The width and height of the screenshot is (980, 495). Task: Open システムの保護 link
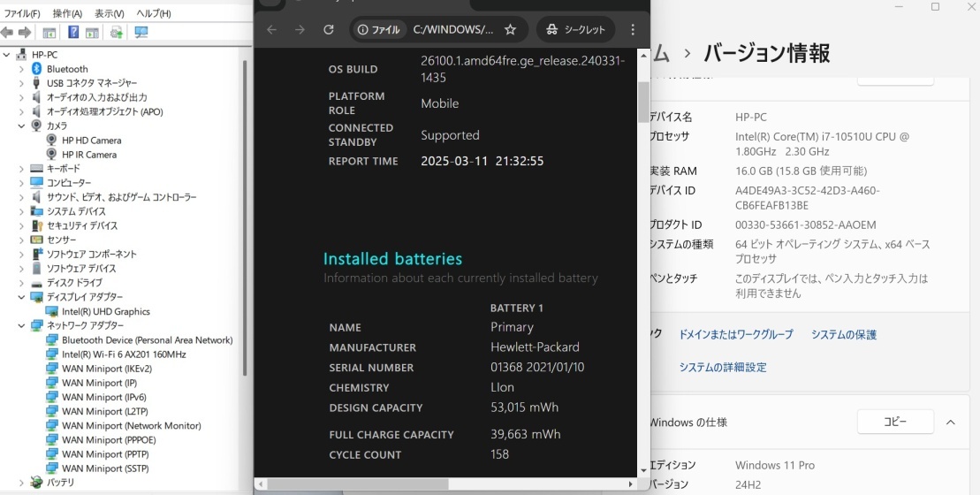[844, 334]
